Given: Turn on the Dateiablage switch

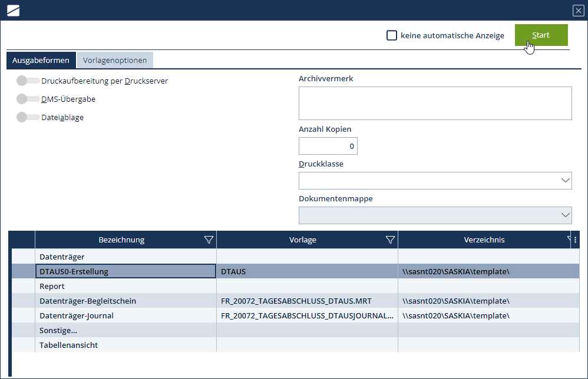Looking at the screenshot, I should pyautogui.click(x=28, y=117).
